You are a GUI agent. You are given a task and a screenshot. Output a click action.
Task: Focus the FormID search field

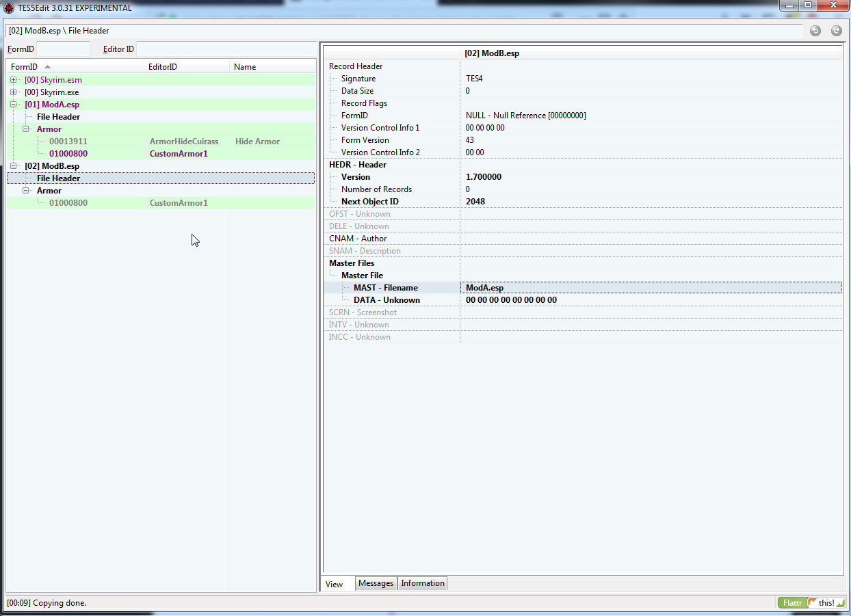[x=63, y=49]
